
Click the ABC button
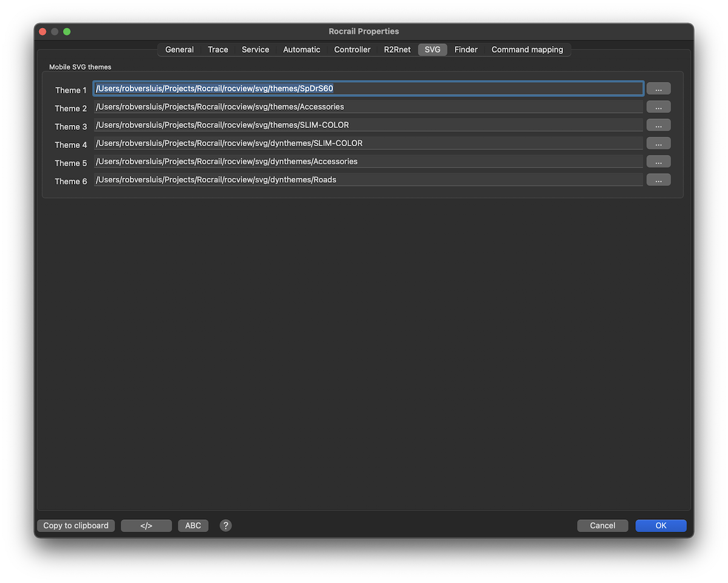(193, 525)
